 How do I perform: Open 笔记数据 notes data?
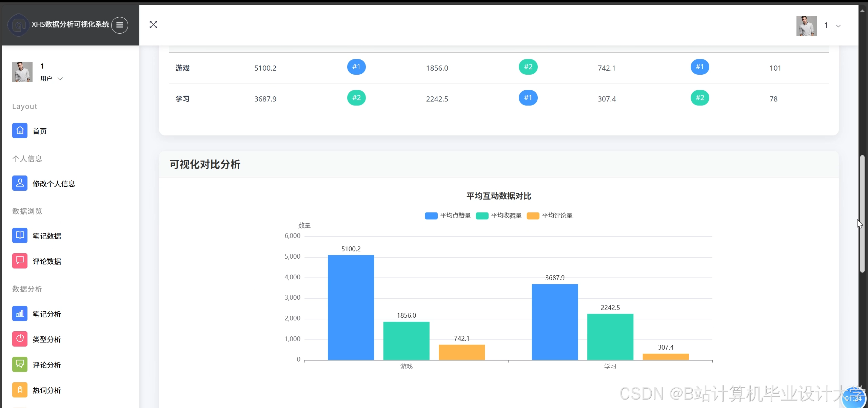46,236
